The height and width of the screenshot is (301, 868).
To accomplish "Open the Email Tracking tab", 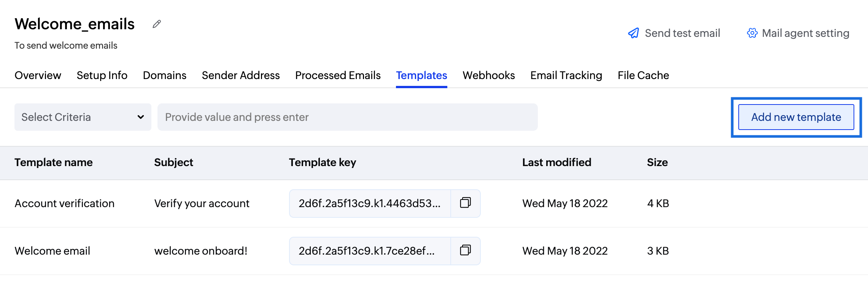I will [566, 75].
